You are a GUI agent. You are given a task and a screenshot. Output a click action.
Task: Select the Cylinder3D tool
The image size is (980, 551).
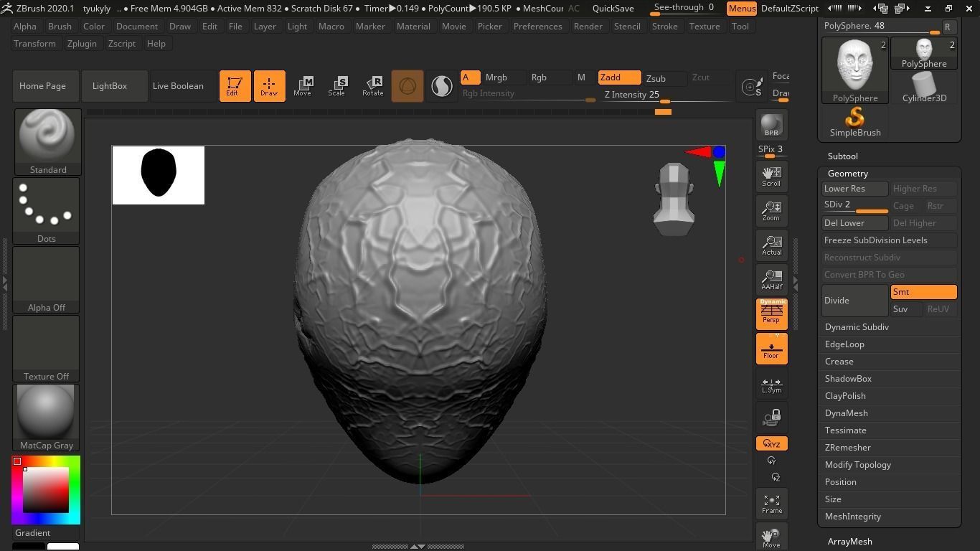coord(924,88)
